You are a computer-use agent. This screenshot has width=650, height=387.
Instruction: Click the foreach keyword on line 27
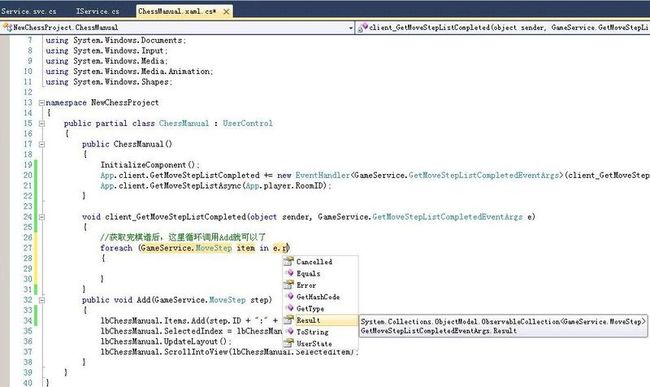coord(116,248)
